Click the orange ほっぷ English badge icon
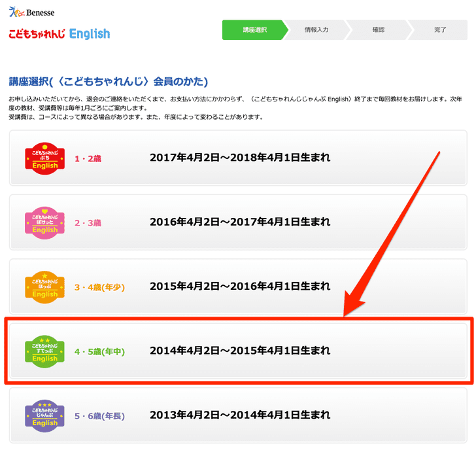 coord(44,287)
